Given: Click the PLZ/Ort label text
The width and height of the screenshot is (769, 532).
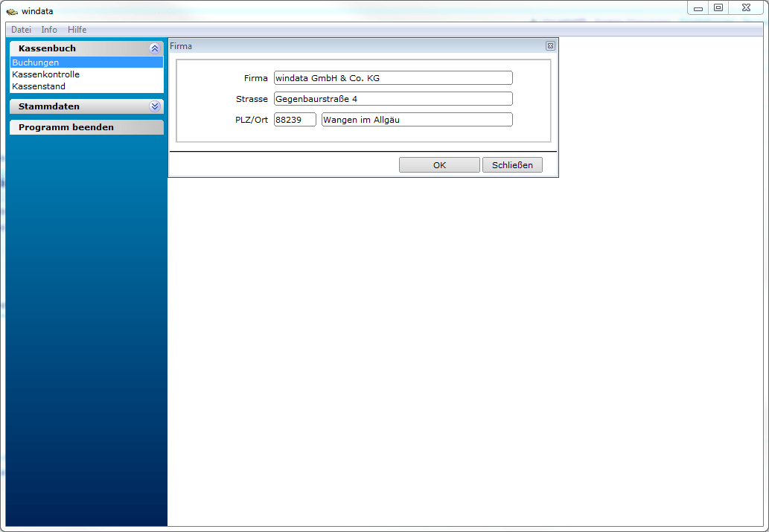Looking at the screenshot, I should point(252,120).
